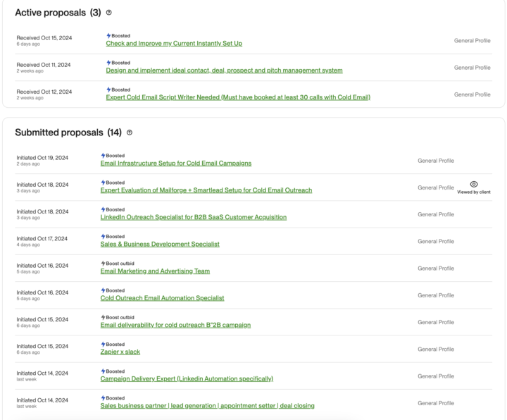This screenshot has height=420, width=507.
Task: Click the help icon beside Submitted proposals
Action: 130,132
